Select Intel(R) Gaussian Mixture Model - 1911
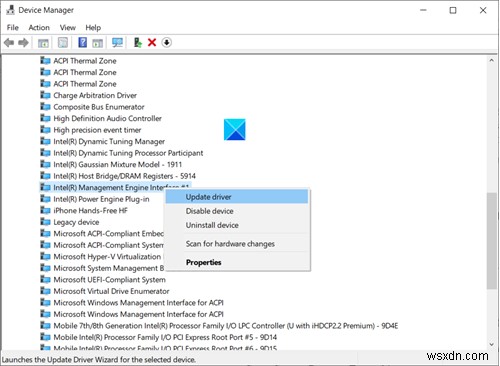 [x=117, y=164]
